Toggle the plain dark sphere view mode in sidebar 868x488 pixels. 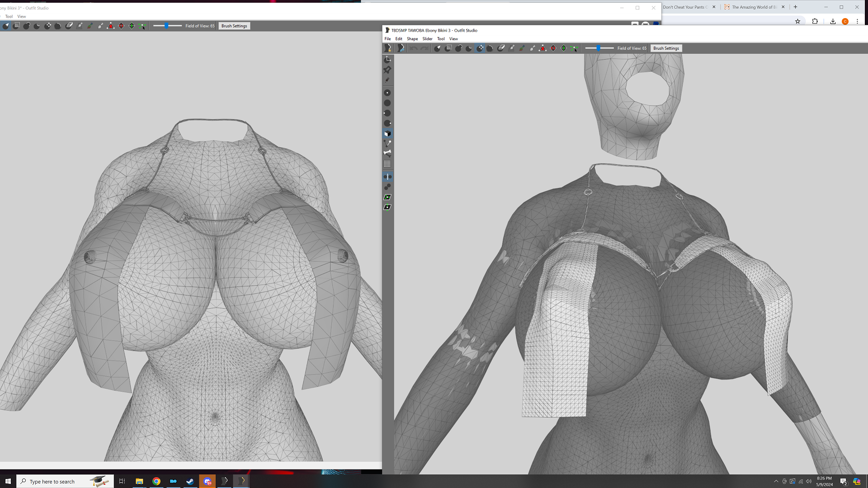click(387, 103)
